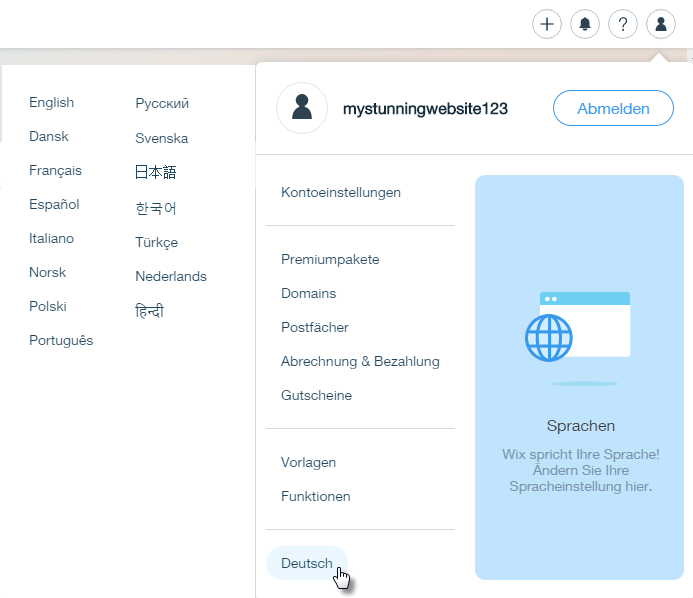Switch language to Français
This screenshot has height=598, width=693.
[x=55, y=170]
